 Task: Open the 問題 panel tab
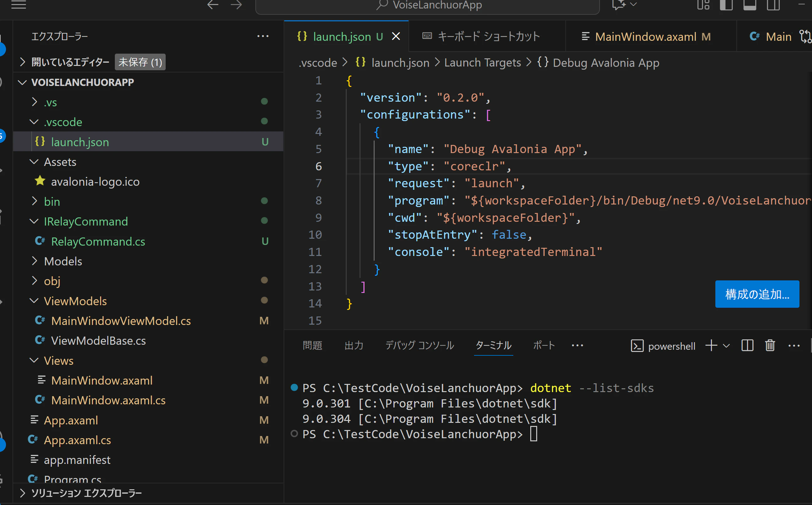coord(312,345)
